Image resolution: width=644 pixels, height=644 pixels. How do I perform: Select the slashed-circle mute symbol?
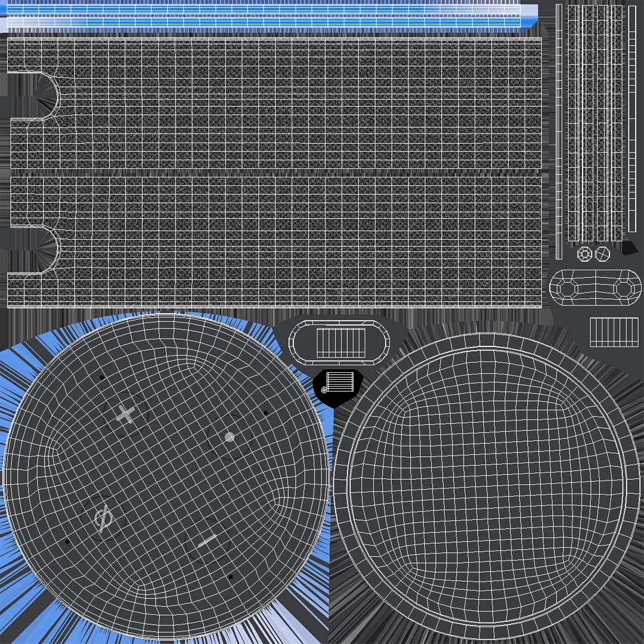[103, 518]
